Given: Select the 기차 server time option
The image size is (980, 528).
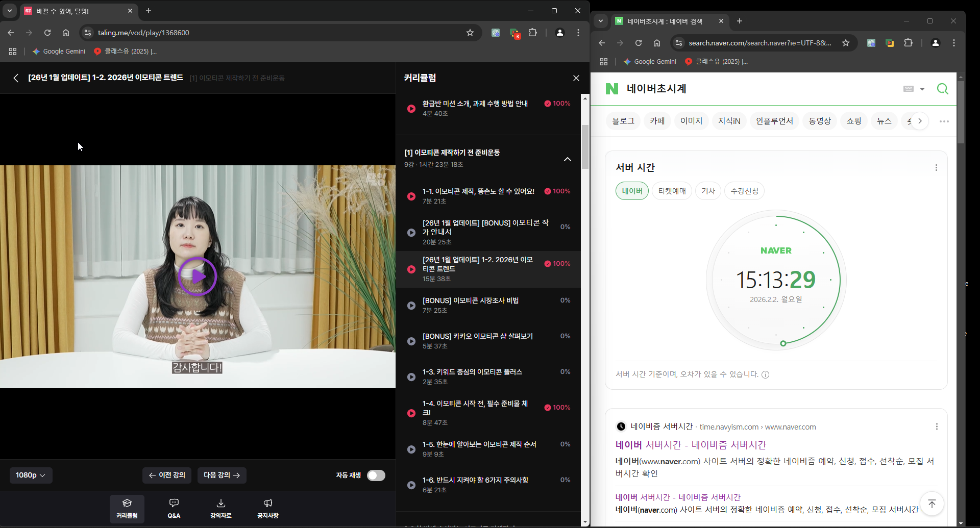Looking at the screenshot, I should 708,191.
